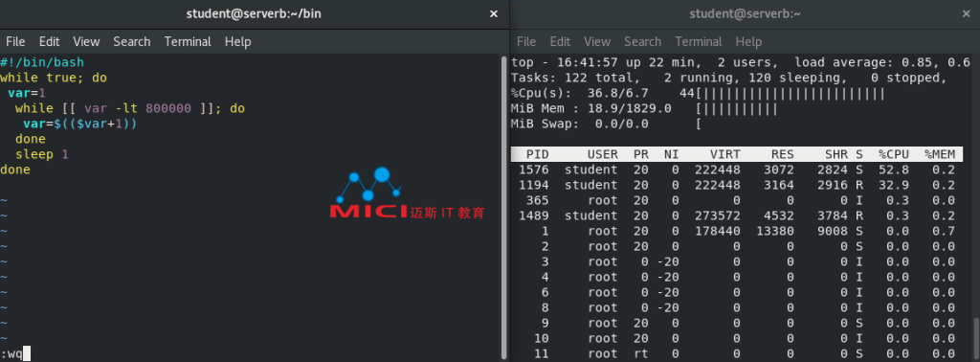Viewport: 980px width, 362px height.
Task: Click the student@serverb:~/bin title bar
Action: coord(253,13)
